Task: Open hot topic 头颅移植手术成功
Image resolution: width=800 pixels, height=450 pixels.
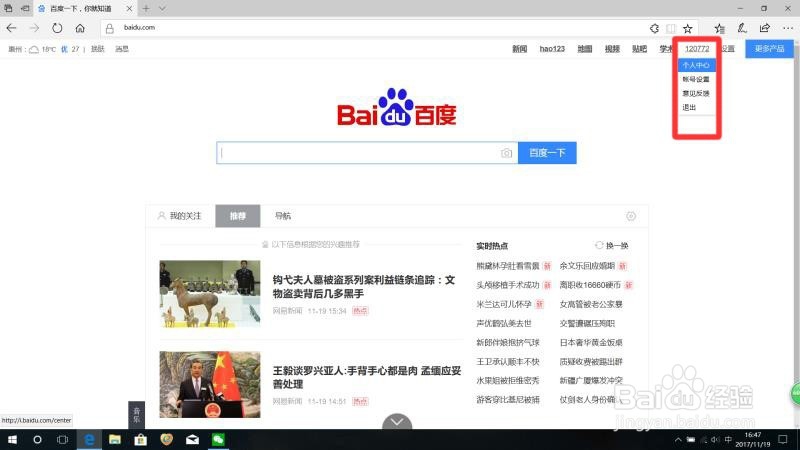Action: tap(508, 285)
